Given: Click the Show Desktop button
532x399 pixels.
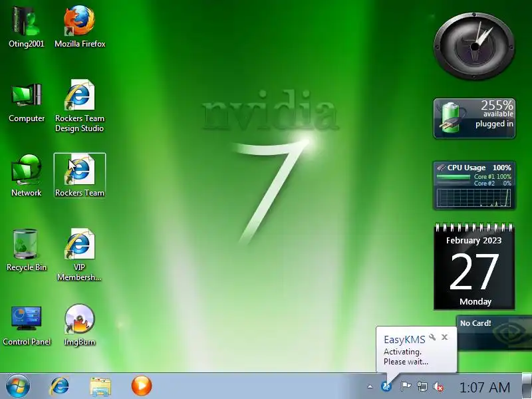Looking at the screenshot, I should tap(527, 386).
